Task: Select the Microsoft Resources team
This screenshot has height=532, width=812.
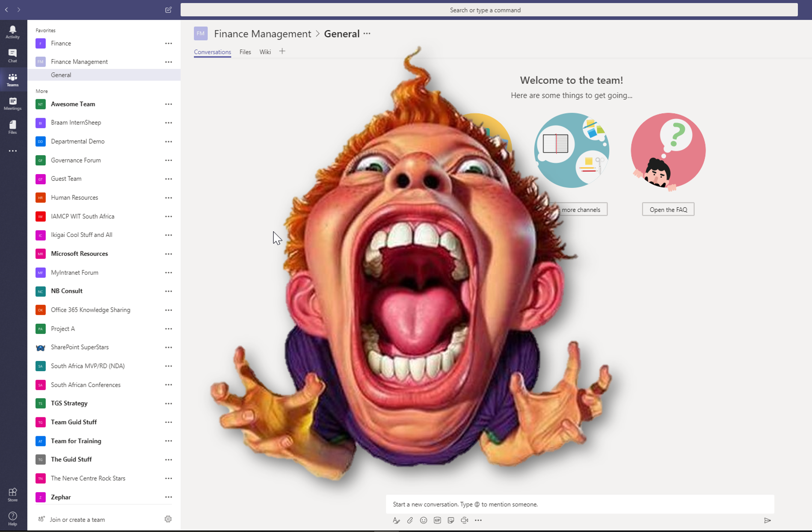Action: pyautogui.click(x=79, y=254)
